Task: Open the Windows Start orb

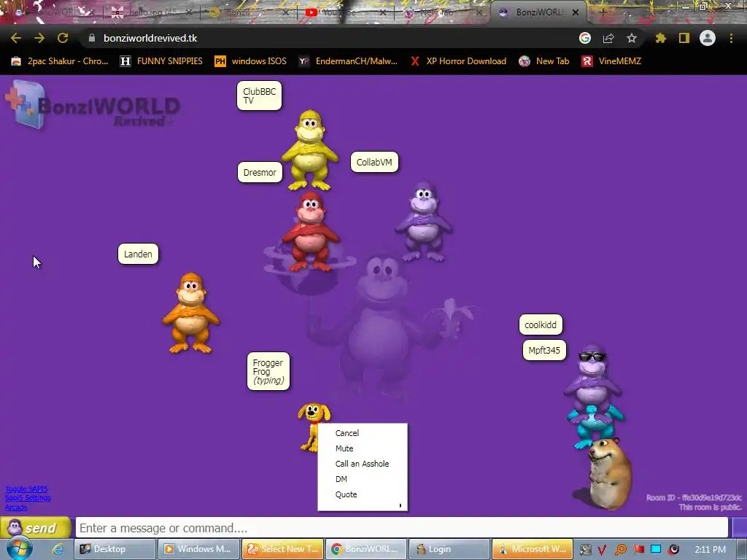Action: pos(20,548)
